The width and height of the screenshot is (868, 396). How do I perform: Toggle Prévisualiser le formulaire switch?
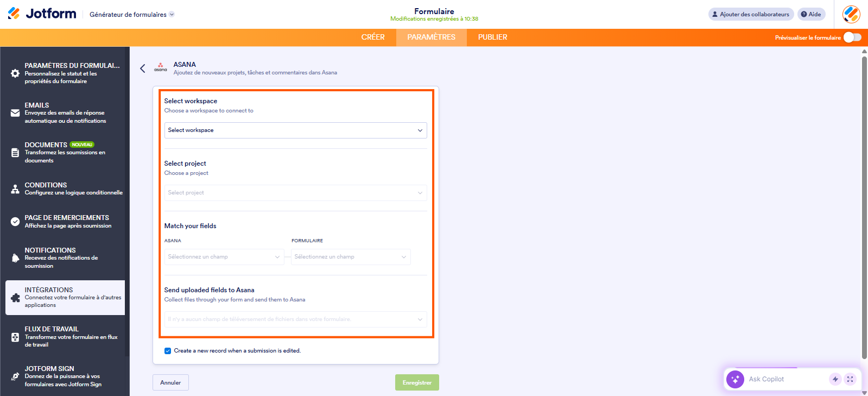852,37
